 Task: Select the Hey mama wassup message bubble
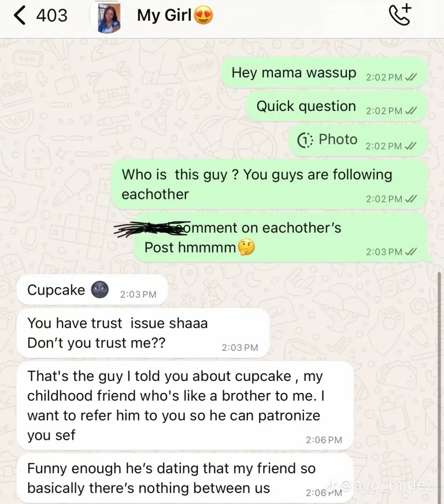[324, 73]
